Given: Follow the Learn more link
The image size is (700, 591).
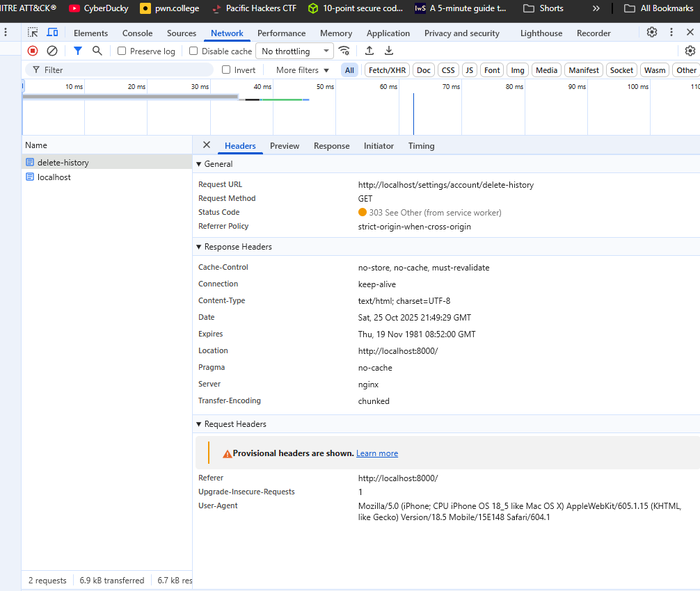Looking at the screenshot, I should [377, 453].
